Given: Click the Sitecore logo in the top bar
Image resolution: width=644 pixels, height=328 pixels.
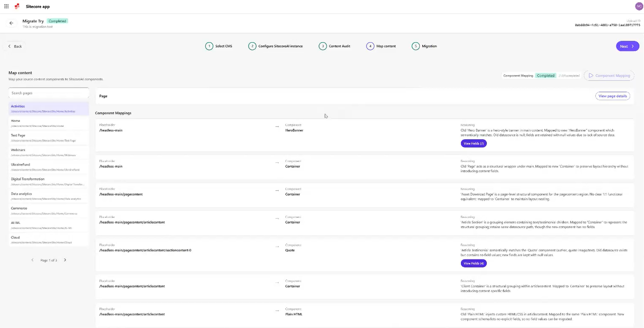Looking at the screenshot, I should tap(17, 6).
